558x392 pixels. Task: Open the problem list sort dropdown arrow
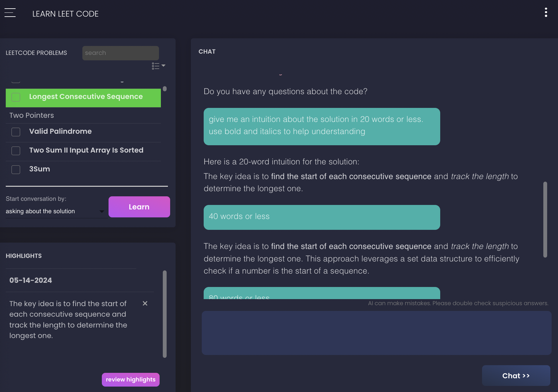pos(163,65)
